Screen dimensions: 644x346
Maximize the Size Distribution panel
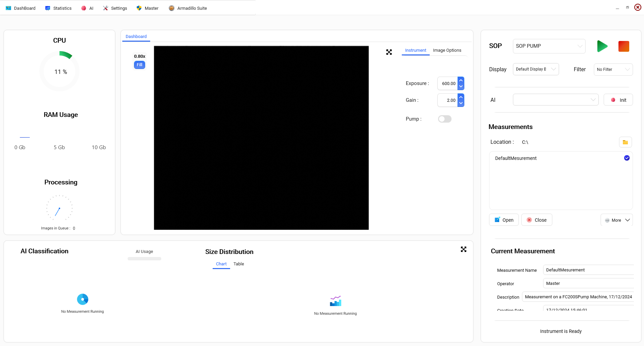(464, 249)
